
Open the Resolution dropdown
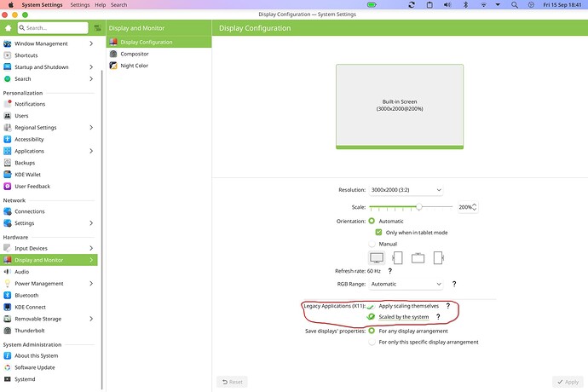[x=406, y=190]
